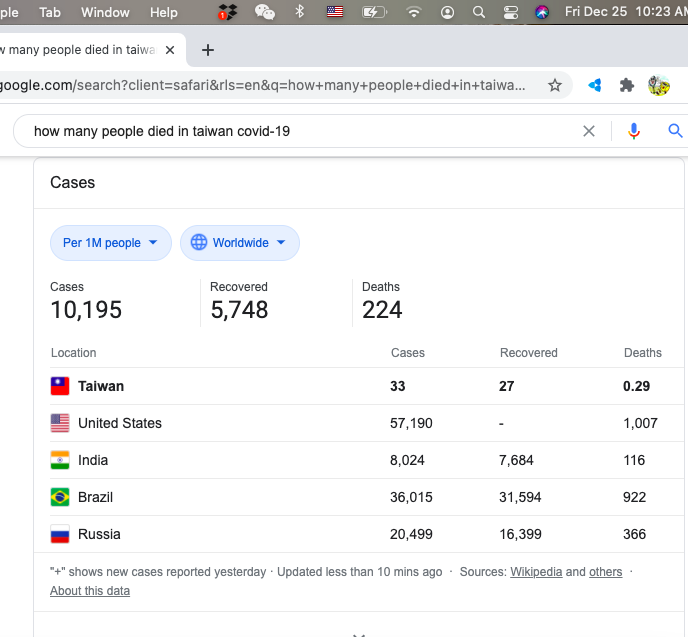Viewport: 688px width, 637px height.
Task: Open the US input source flag menu
Action: coord(335,13)
